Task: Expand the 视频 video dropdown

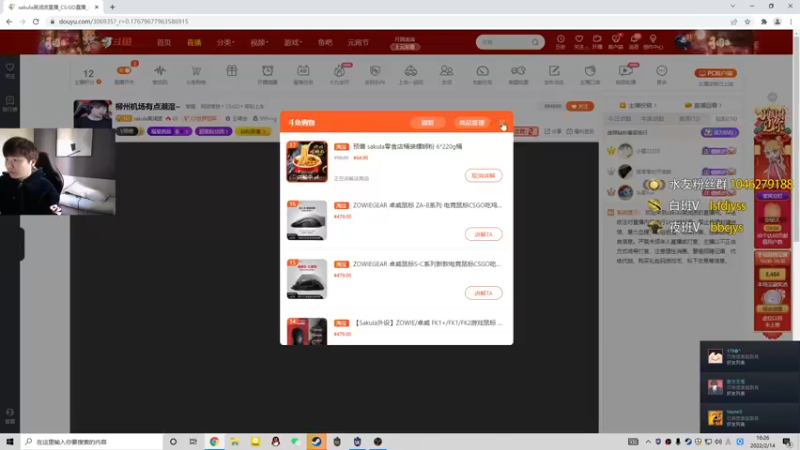Action: [259, 42]
